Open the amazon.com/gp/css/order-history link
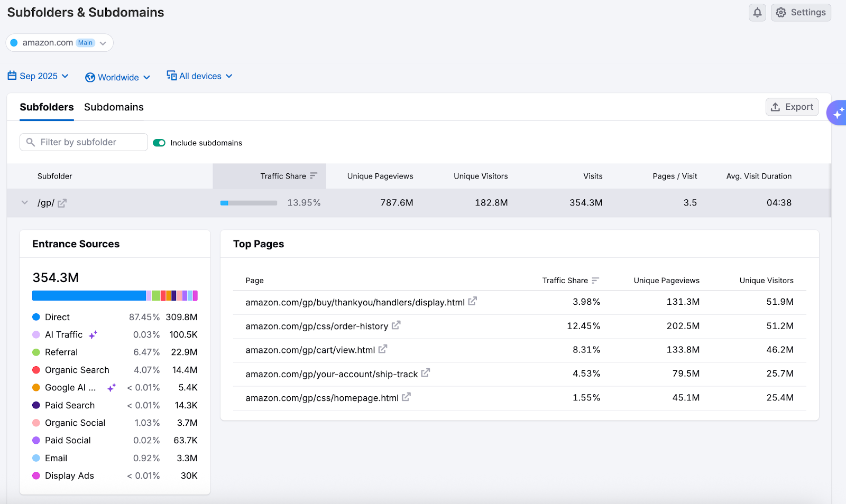Image resolution: width=846 pixels, height=504 pixels. pyautogui.click(x=317, y=326)
